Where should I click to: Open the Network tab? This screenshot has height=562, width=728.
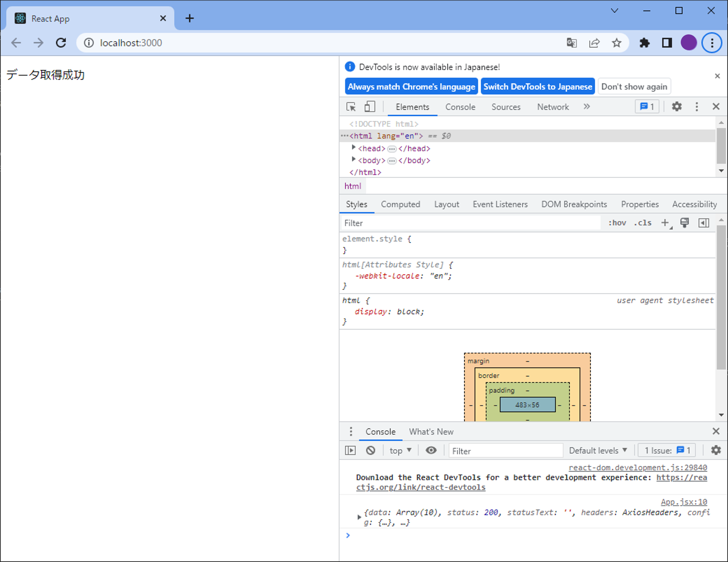[553, 107]
